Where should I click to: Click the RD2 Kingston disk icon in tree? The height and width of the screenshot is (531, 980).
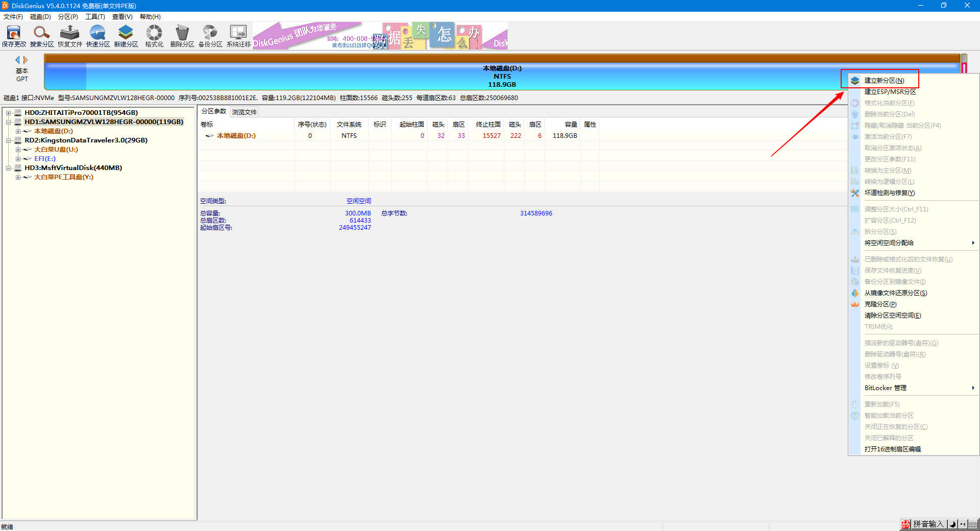click(x=18, y=140)
